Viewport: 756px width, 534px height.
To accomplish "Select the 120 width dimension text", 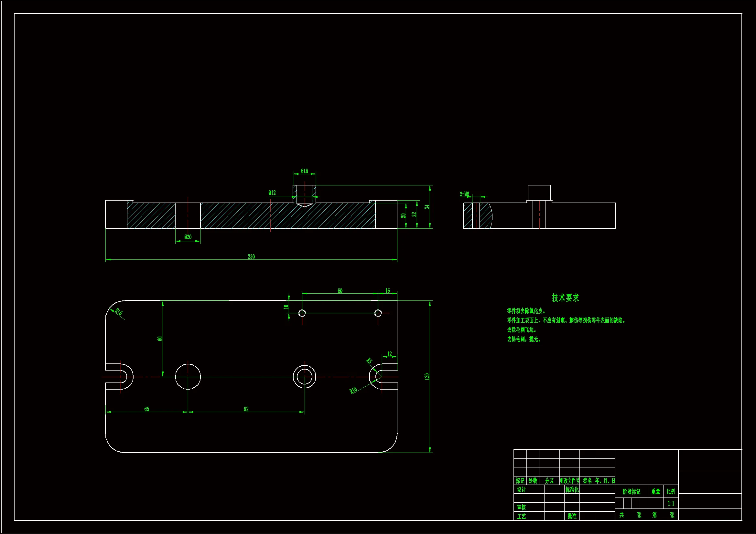I will tap(427, 376).
